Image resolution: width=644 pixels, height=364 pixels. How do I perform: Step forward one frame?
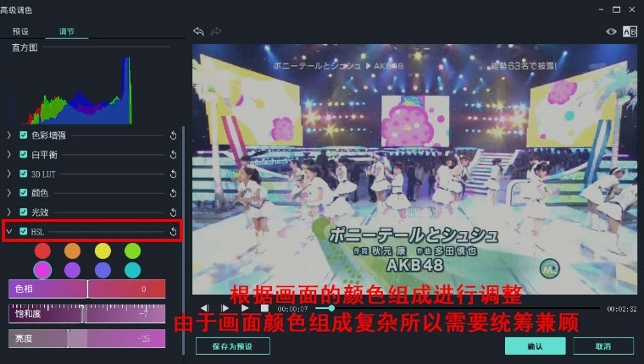pyautogui.click(x=225, y=308)
